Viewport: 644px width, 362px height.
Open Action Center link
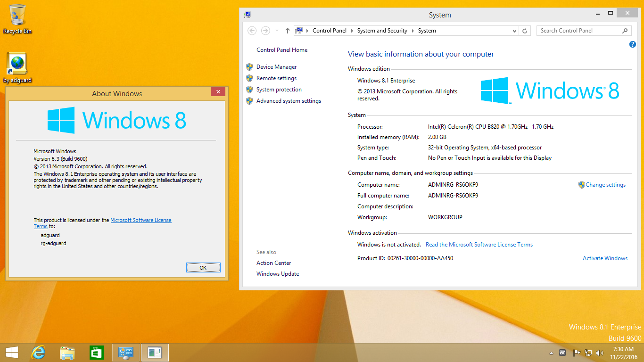[274, 263]
